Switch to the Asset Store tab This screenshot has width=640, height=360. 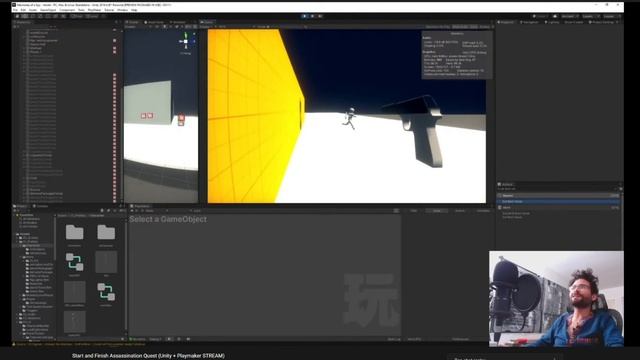[x=154, y=22]
